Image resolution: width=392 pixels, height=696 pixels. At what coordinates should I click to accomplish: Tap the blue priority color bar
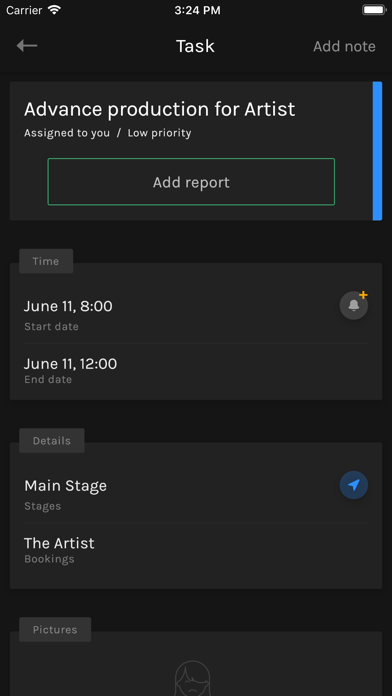(377, 151)
